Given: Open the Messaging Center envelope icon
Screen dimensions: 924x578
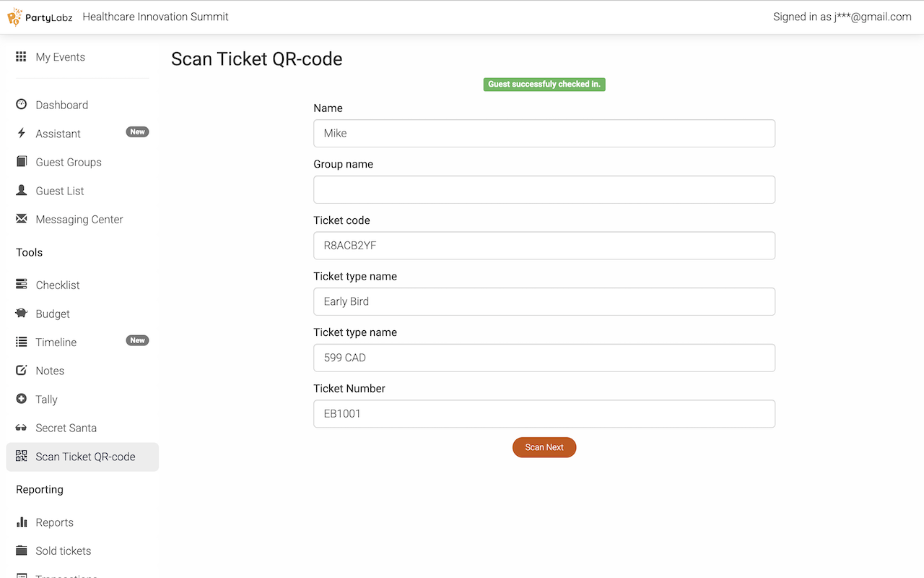Looking at the screenshot, I should point(22,219).
